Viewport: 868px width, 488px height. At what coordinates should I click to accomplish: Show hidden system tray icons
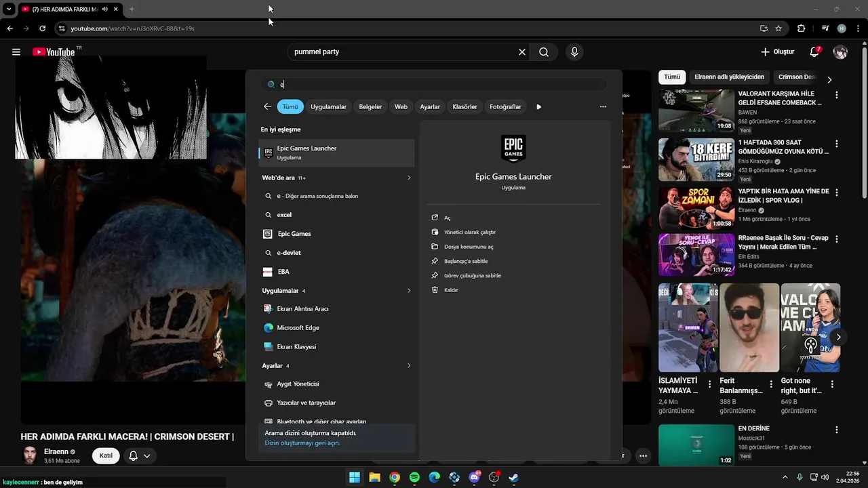click(x=785, y=477)
